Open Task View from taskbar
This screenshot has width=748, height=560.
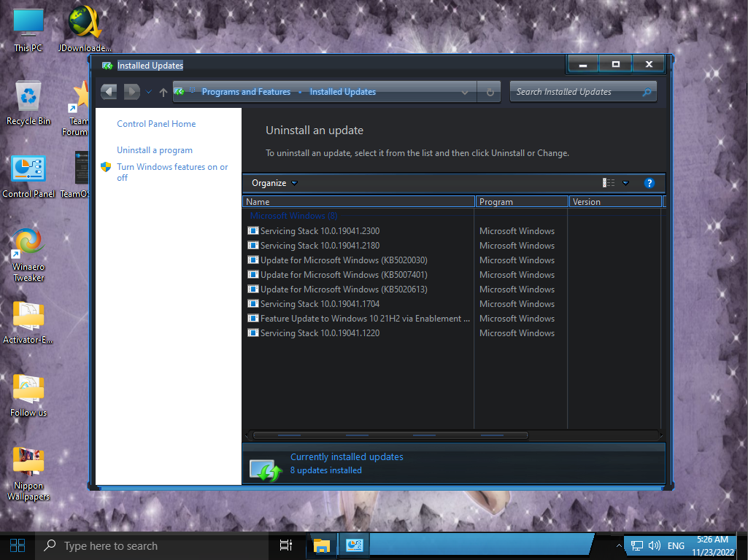tap(286, 545)
